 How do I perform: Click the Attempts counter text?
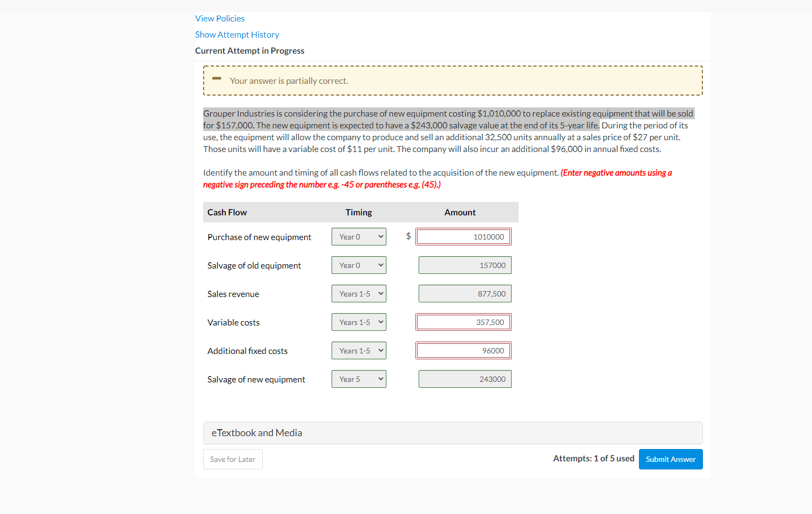tap(593, 458)
